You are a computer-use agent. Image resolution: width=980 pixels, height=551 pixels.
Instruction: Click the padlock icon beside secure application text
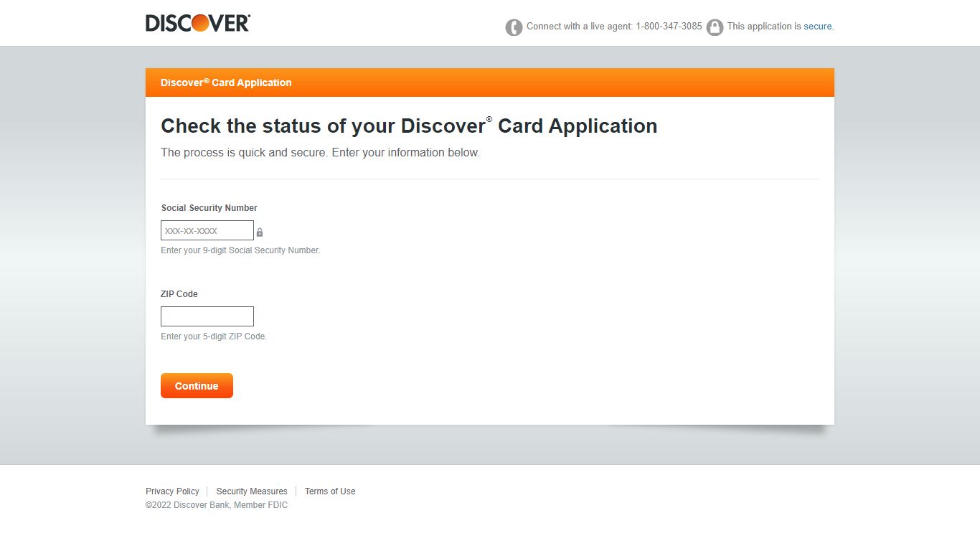tap(715, 27)
